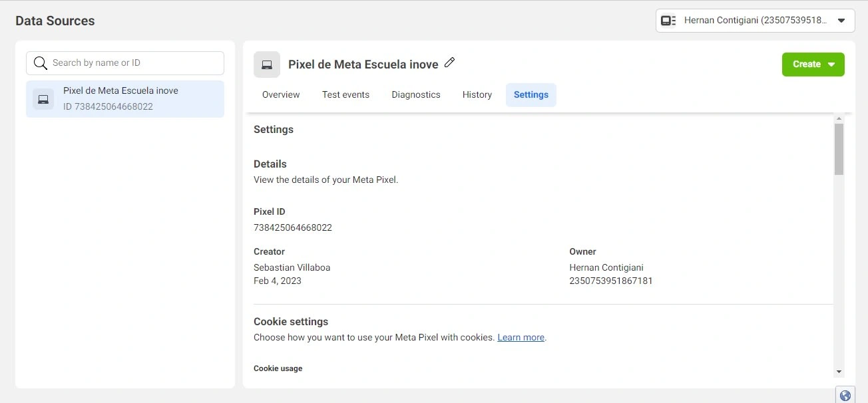Click the globe icon at the bottom right

click(845, 396)
